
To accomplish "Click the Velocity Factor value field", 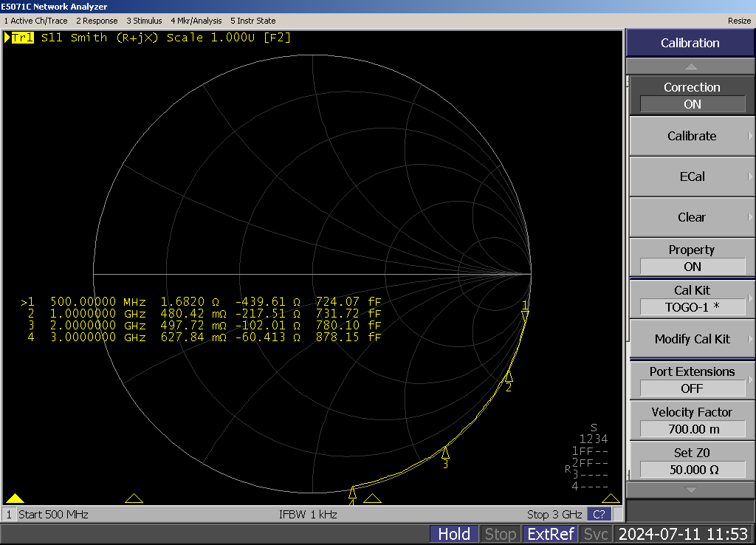I will (x=692, y=429).
